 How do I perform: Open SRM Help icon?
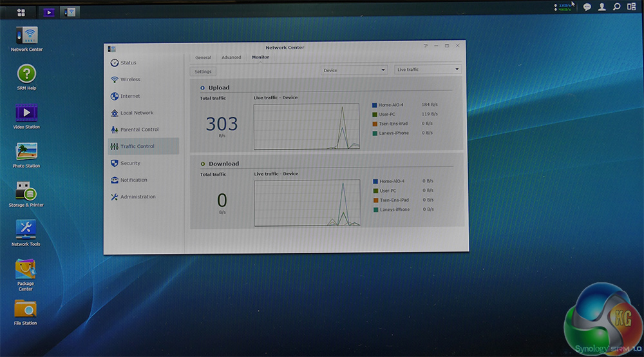[26, 73]
